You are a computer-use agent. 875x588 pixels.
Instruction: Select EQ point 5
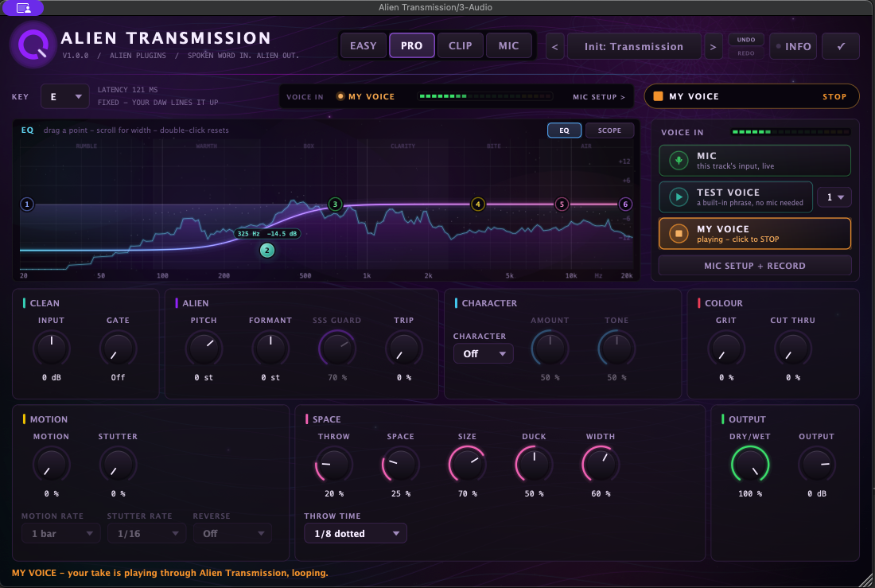[x=562, y=204]
